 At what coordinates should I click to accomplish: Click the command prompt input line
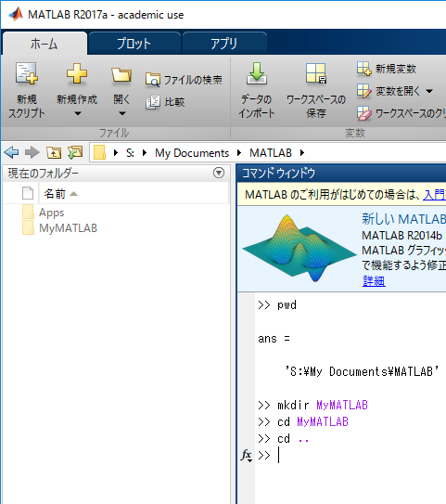pos(350,455)
